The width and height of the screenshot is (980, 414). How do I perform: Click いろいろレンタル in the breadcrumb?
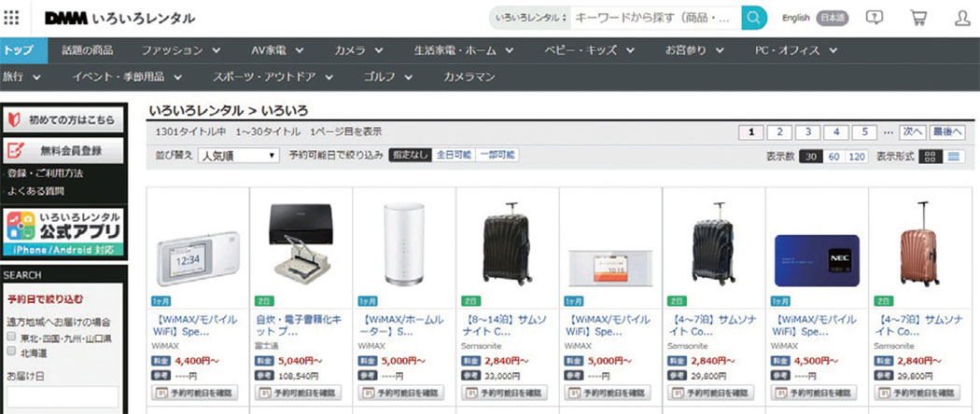coord(196,111)
